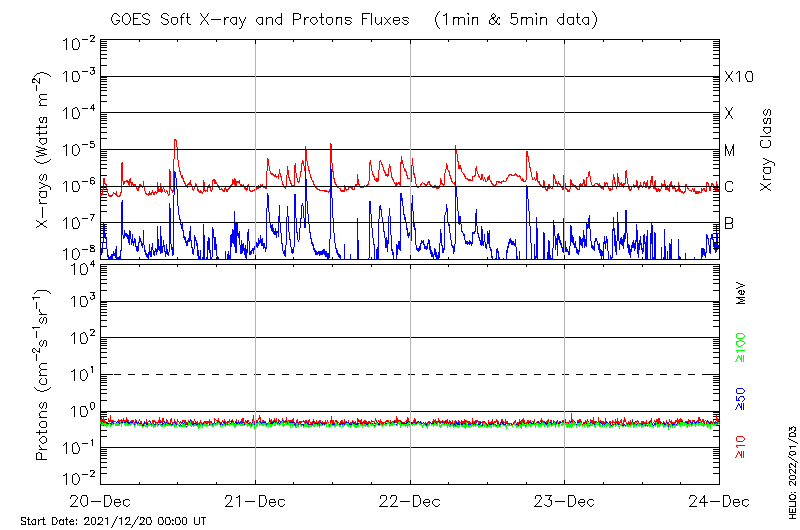Click the C class label on right axis
The width and height of the screenshot is (800, 530).
729,186
